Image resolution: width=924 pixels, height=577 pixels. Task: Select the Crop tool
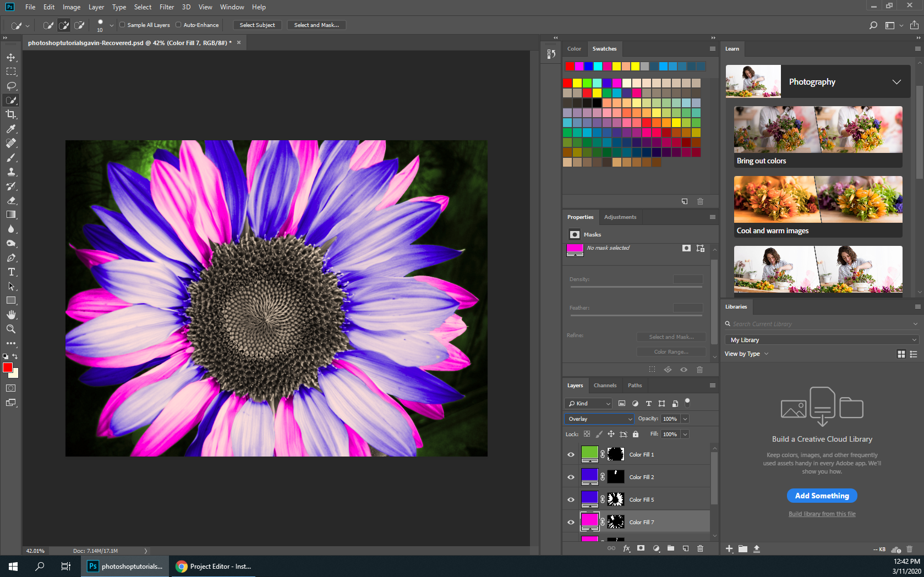pyautogui.click(x=11, y=114)
